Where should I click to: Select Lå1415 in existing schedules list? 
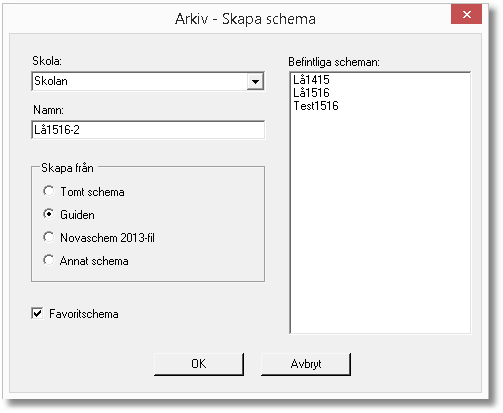[x=311, y=80]
